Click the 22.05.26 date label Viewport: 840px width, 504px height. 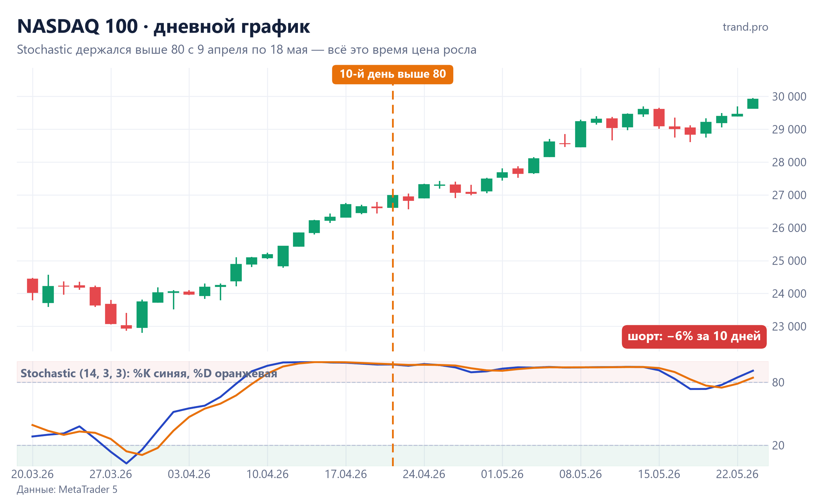pyautogui.click(x=737, y=474)
